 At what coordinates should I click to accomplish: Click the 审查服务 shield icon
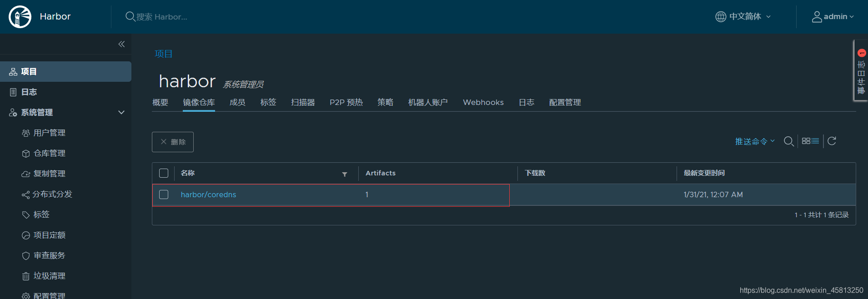click(x=26, y=256)
